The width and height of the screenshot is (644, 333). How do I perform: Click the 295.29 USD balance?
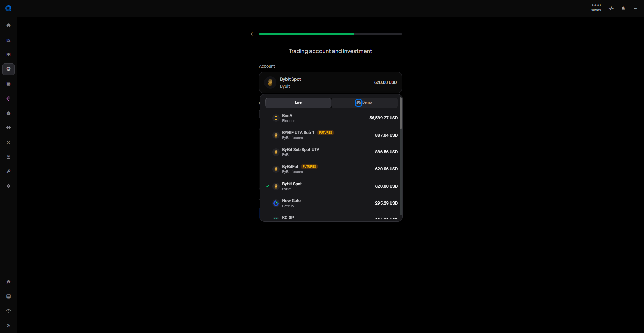(x=386, y=203)
